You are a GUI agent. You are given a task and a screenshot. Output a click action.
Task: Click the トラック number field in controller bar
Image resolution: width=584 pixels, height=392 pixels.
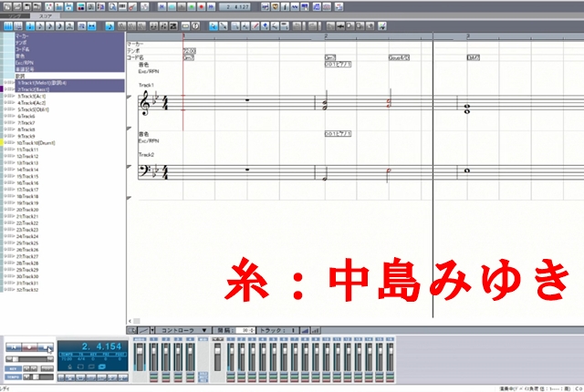coord(293,330)
